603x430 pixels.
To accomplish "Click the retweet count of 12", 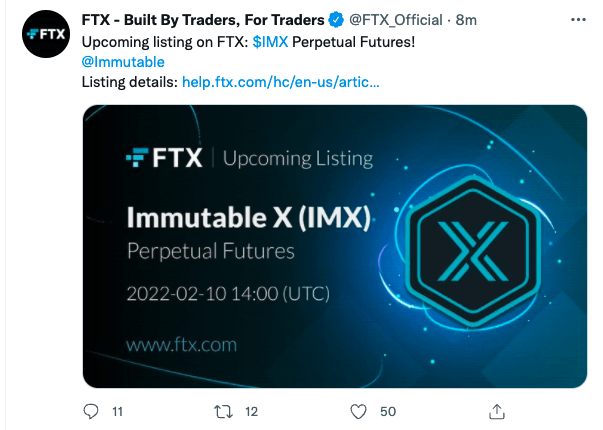I will [x=251, y=411].
